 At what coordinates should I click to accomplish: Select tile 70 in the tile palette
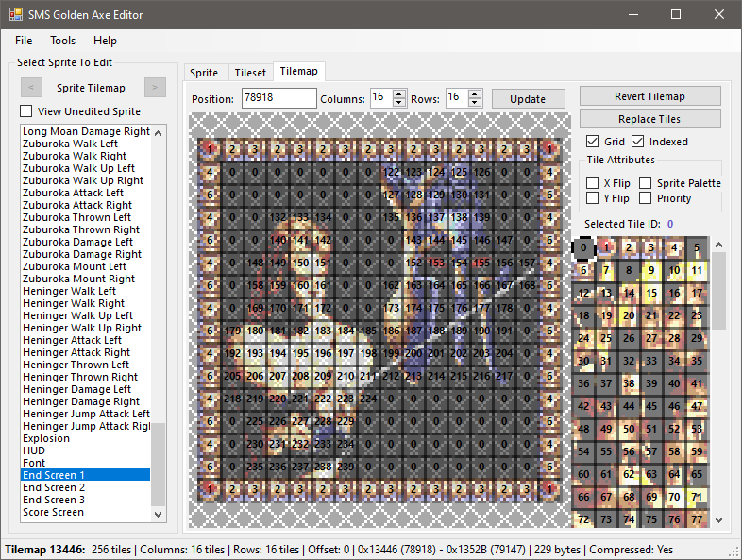pos(674,497)
